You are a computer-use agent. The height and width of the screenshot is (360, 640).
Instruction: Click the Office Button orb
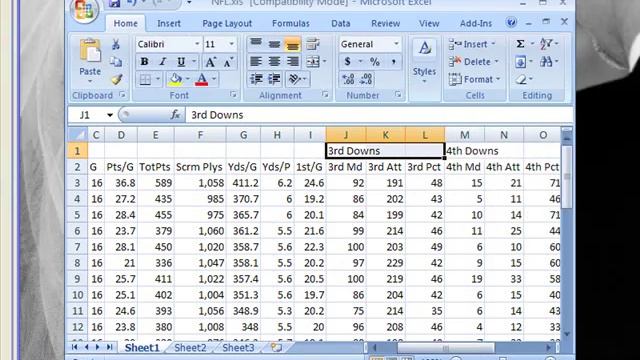click(84, 9)
